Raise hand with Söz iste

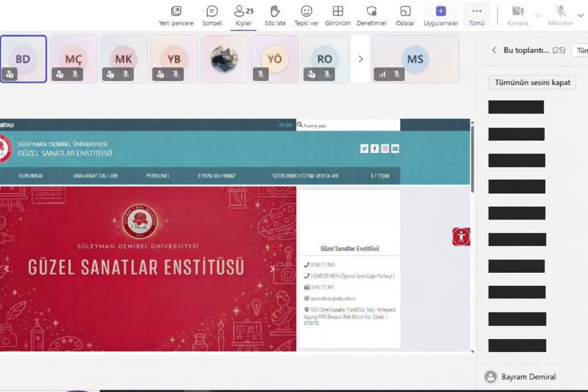pos(275,16)
